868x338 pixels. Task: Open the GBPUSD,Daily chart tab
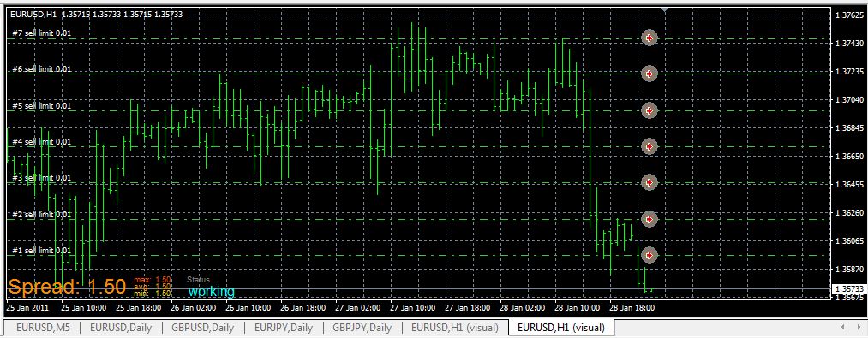[x=201, y=328]
